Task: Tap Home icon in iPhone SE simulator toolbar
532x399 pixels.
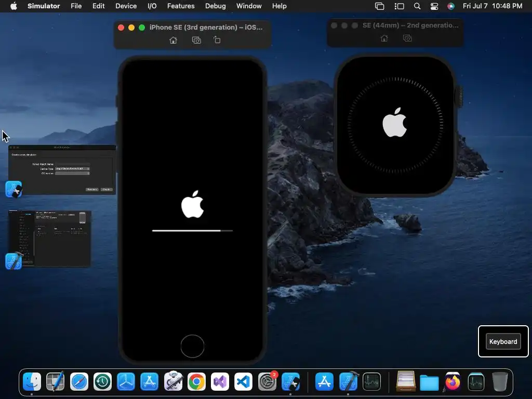Action: [173, 41]
